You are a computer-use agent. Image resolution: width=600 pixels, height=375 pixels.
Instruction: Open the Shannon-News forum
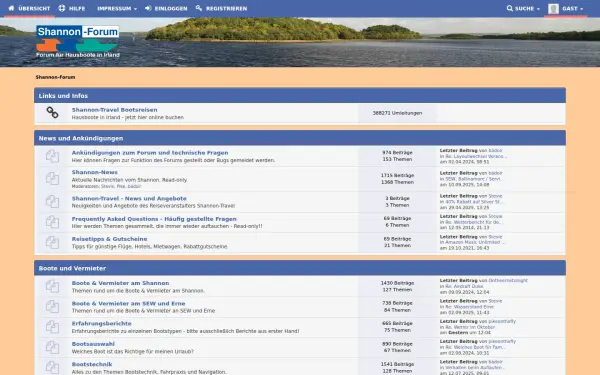coord(95,172)
